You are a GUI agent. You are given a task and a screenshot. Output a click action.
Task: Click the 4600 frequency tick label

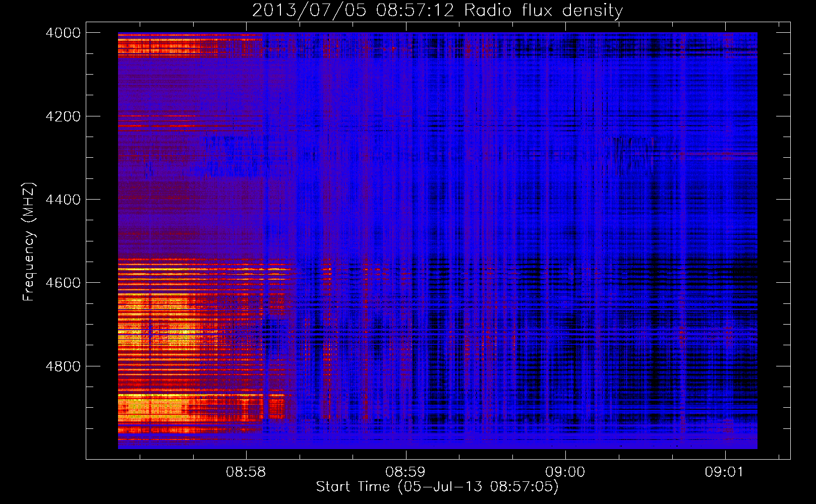pos(63,283)
